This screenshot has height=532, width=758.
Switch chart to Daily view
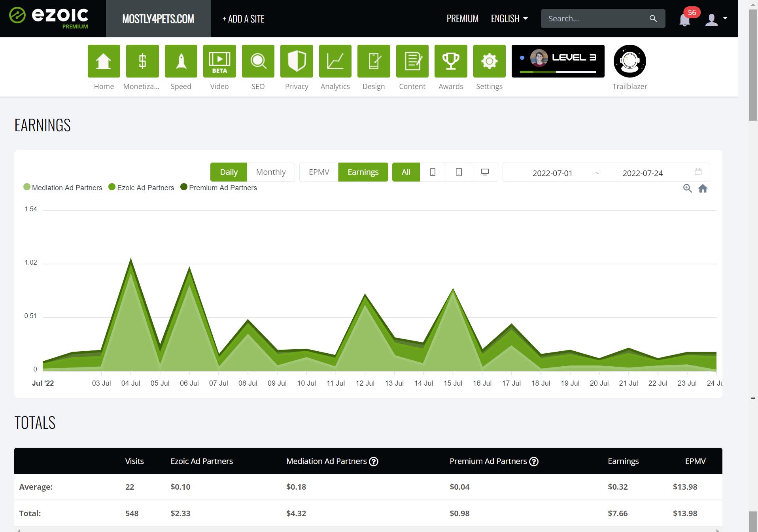click(229, 172)
